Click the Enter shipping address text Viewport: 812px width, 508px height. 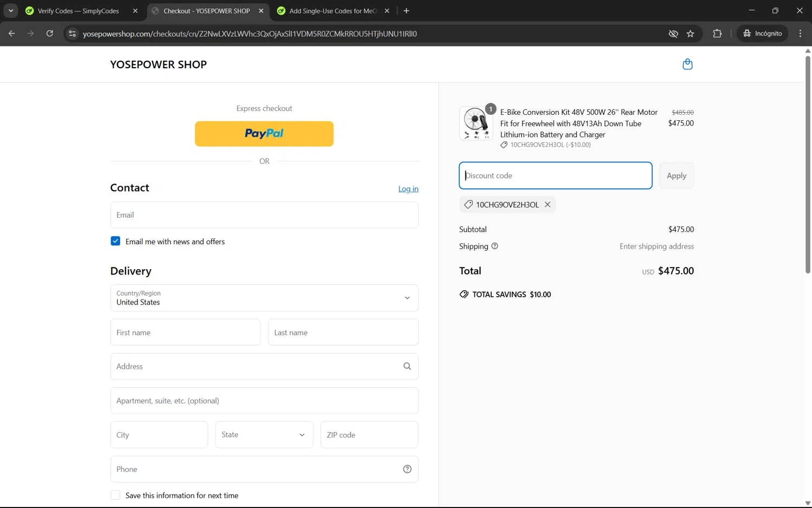[657, 246]
